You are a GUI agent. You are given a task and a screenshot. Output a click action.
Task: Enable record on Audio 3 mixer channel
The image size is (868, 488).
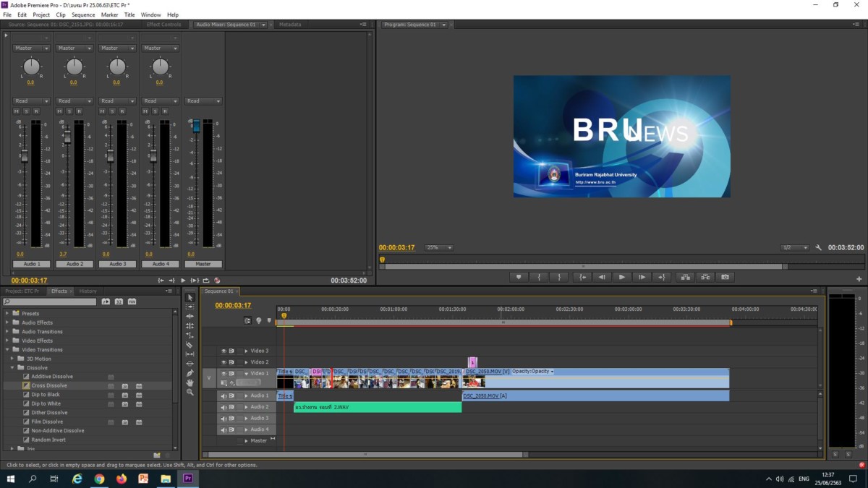tap(121, 111)
